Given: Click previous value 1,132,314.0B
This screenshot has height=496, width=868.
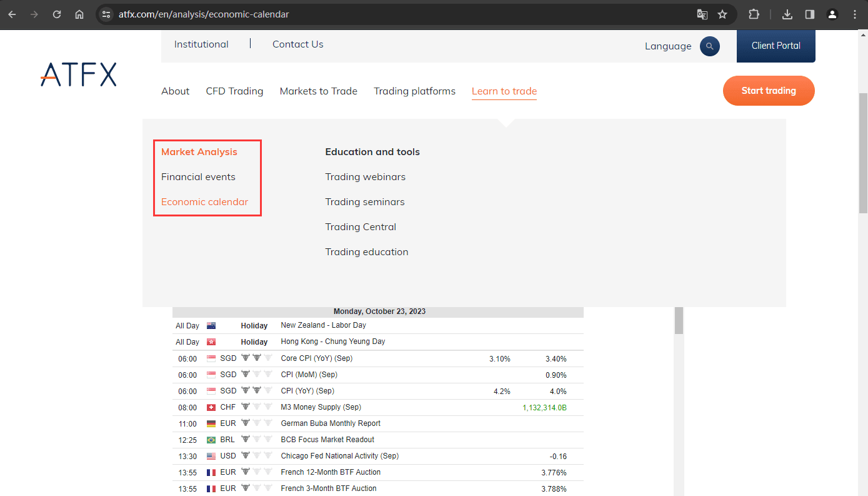Looking at the screenshot, I should coord(544,407).
